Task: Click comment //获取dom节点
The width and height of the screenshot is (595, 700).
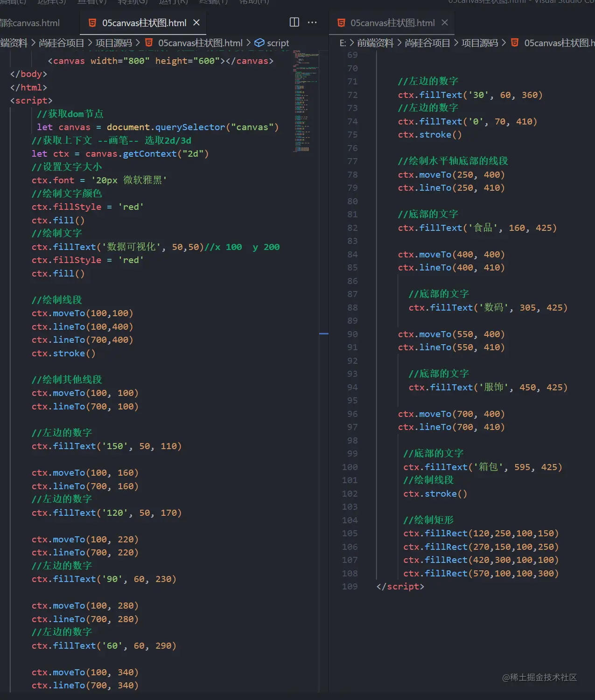Action: 70,114
